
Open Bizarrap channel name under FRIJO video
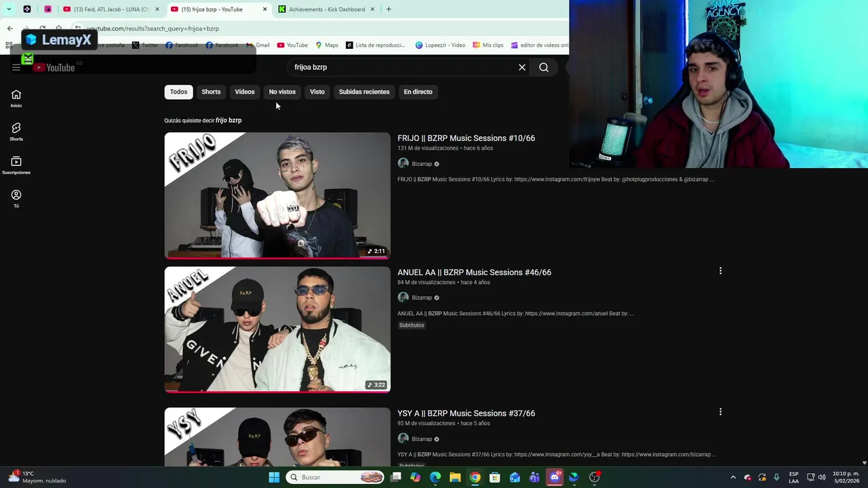pos(422,164)
